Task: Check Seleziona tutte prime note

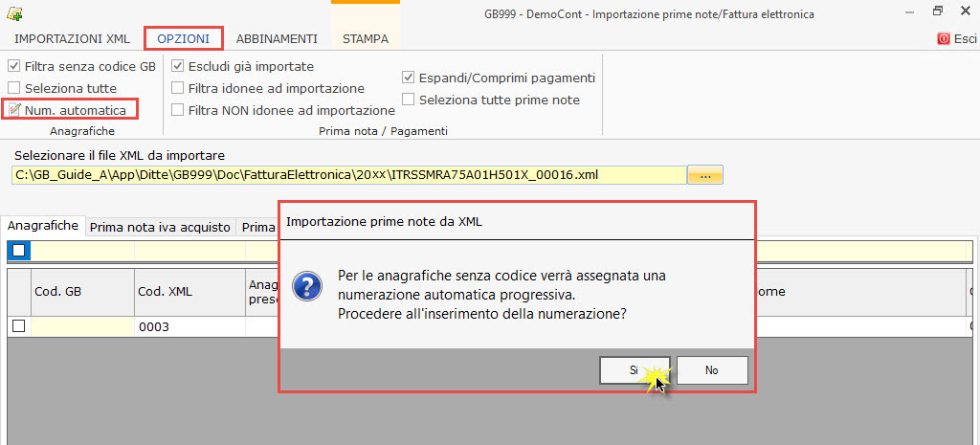Action: (409, 100)
